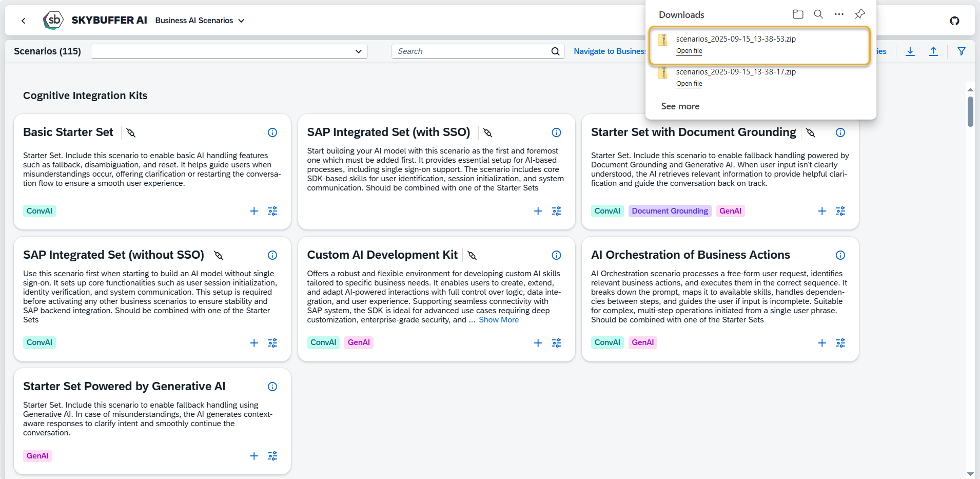This screenshot has width=980, height=479.
Task: Click unlinked icon beside SAP Integrated Set (without SSO)
Action: tap(219, 255)
